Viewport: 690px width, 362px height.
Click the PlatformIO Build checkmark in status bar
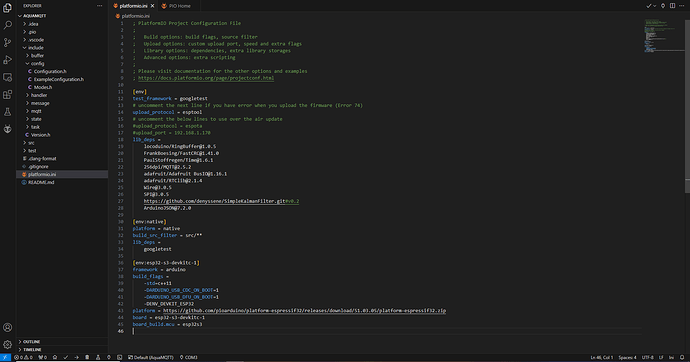click(66, 358)
